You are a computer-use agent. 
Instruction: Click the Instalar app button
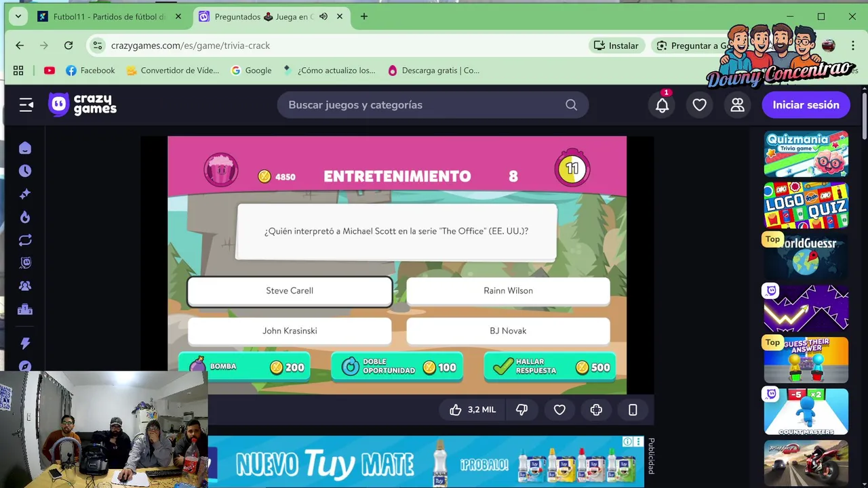pos(616,45)
